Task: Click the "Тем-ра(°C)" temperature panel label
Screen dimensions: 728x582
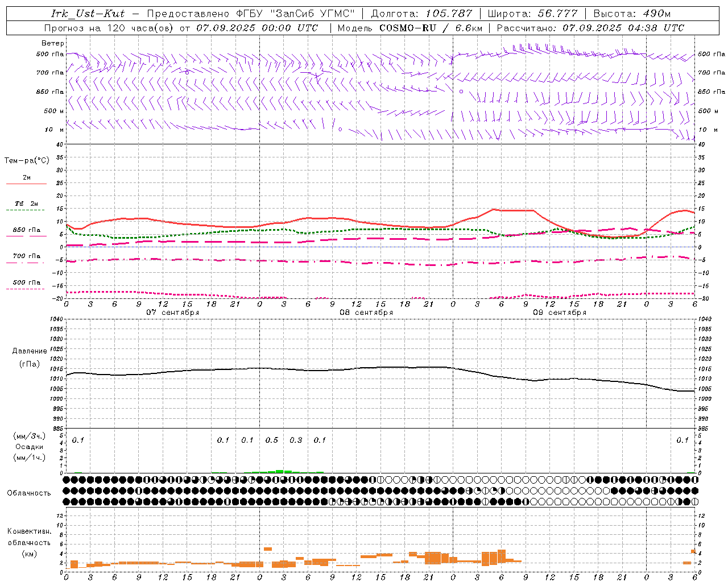Action: tap(27, 161)
